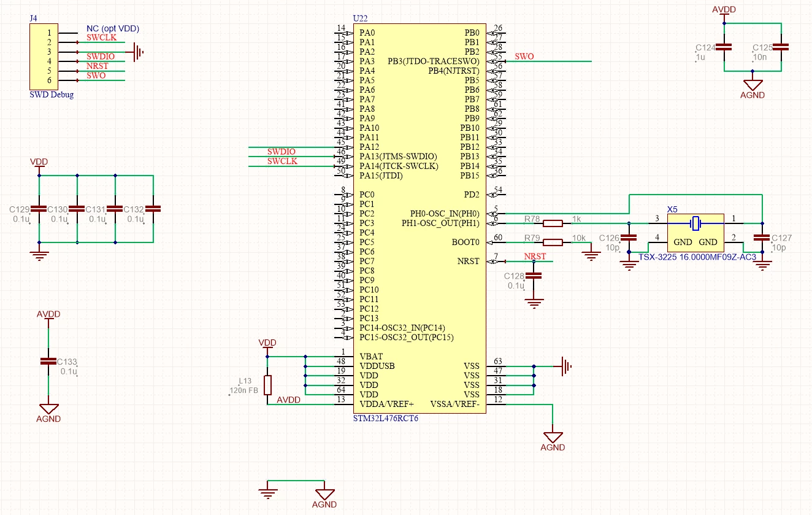Click the SWDIO net label near PA13
The height and width of the screenshot is (515, 812).
click(x=282, y=152)
